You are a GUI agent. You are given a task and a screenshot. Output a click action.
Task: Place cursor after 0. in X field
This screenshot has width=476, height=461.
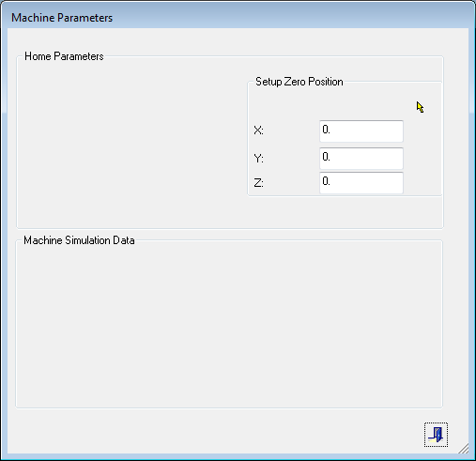tap(331, 130)
